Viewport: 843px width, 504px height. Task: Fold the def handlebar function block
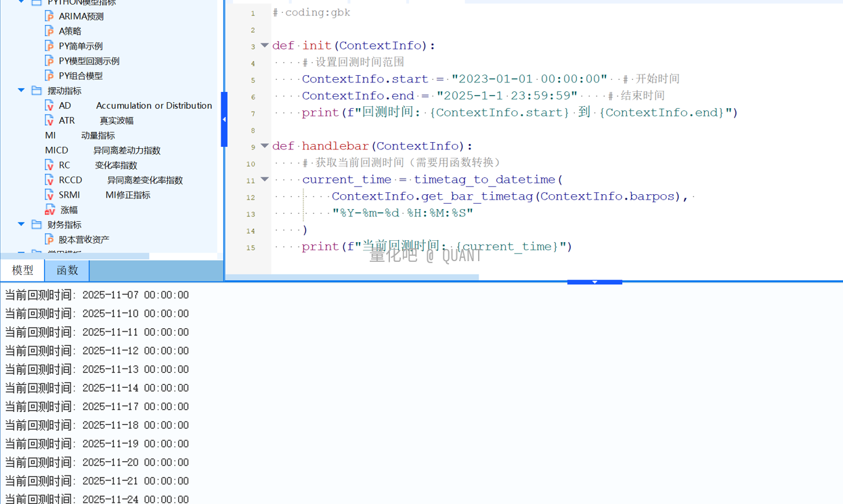click(265, 145)
